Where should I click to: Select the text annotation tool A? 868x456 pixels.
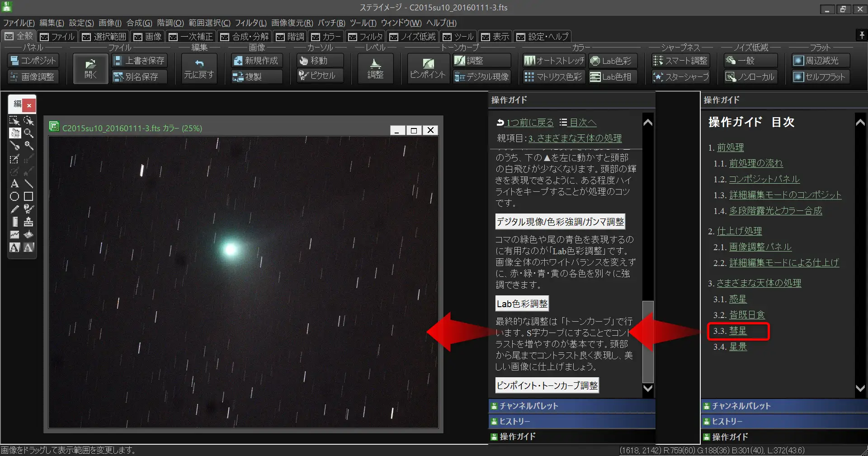pos(14,183)
